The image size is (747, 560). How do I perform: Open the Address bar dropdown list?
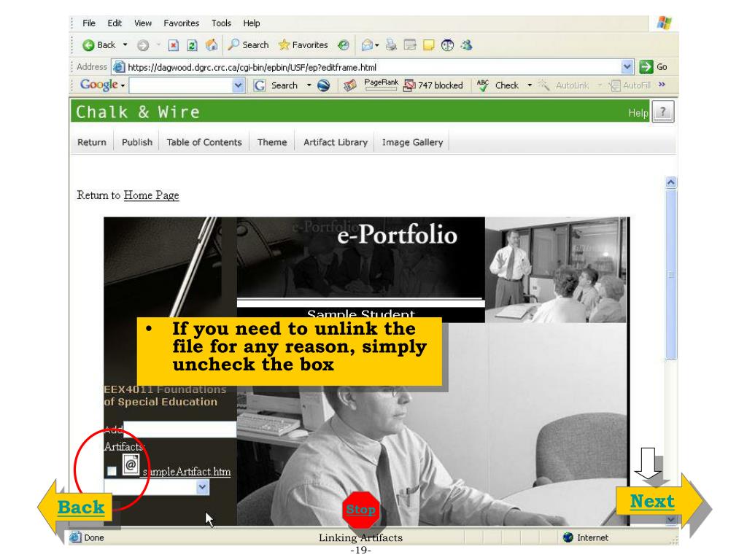[x=627, y=67]
